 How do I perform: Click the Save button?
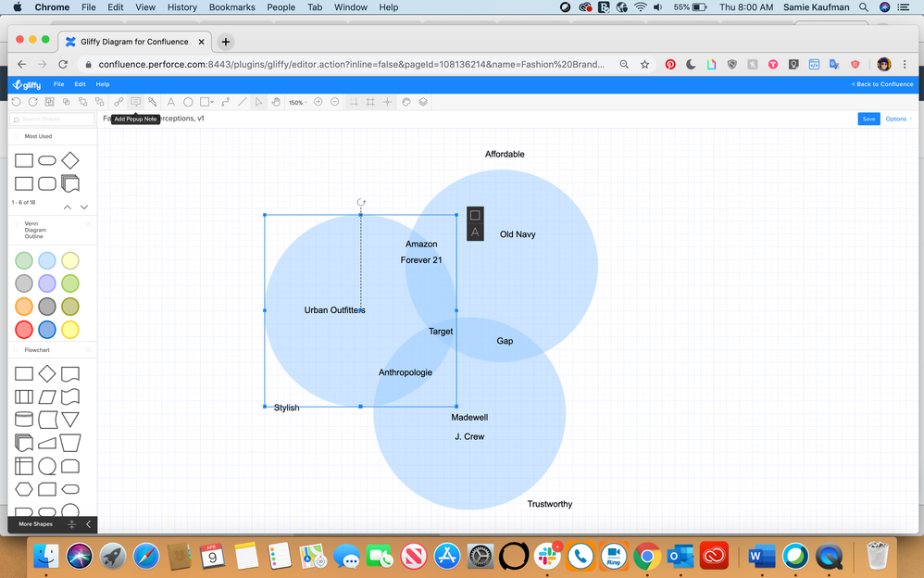(x=868, y=119)
